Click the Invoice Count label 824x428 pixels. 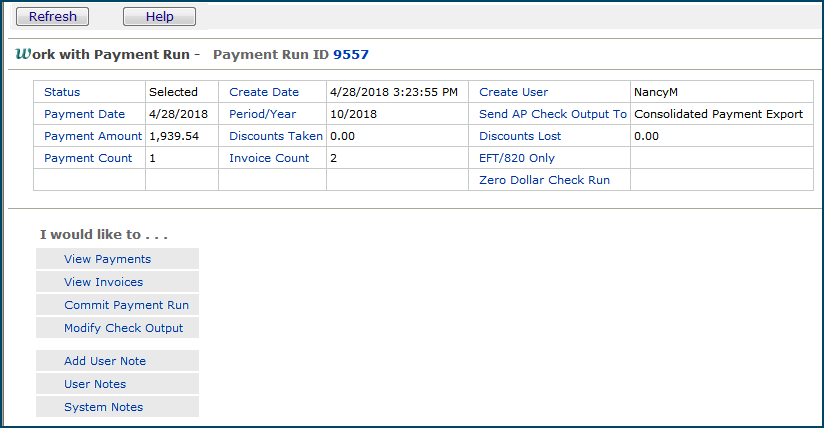click(270, 158)
